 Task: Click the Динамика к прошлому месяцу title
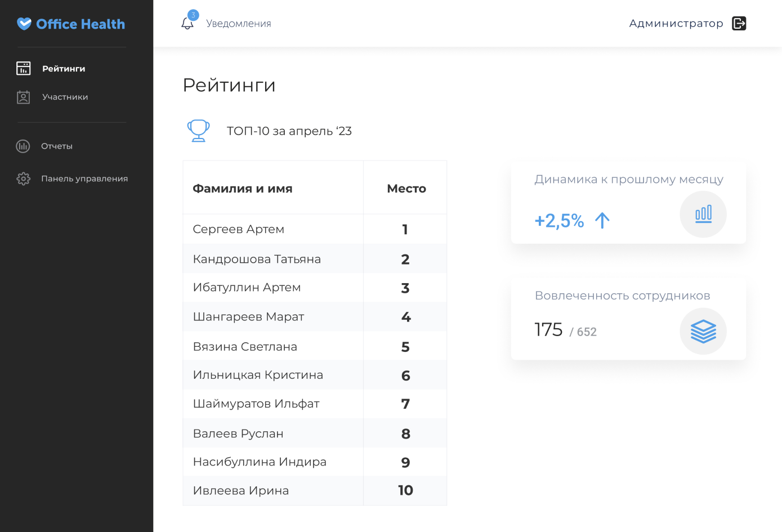[x=629, y=180]
